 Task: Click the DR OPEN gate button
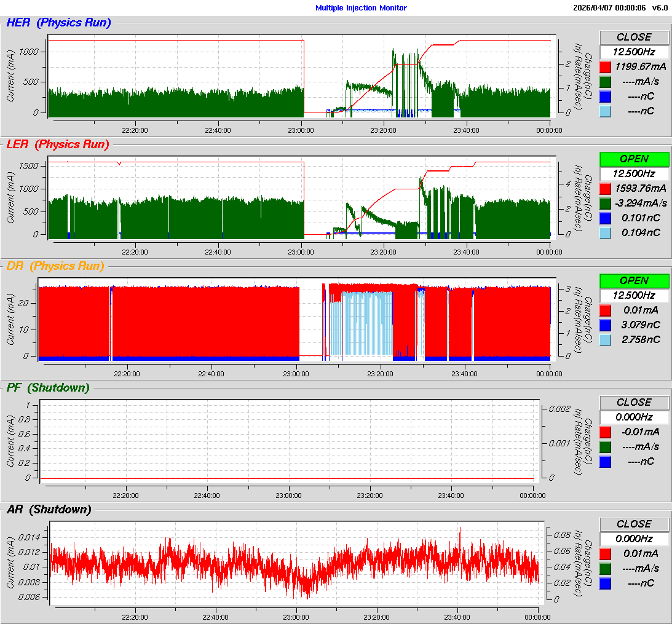[634, 281]
